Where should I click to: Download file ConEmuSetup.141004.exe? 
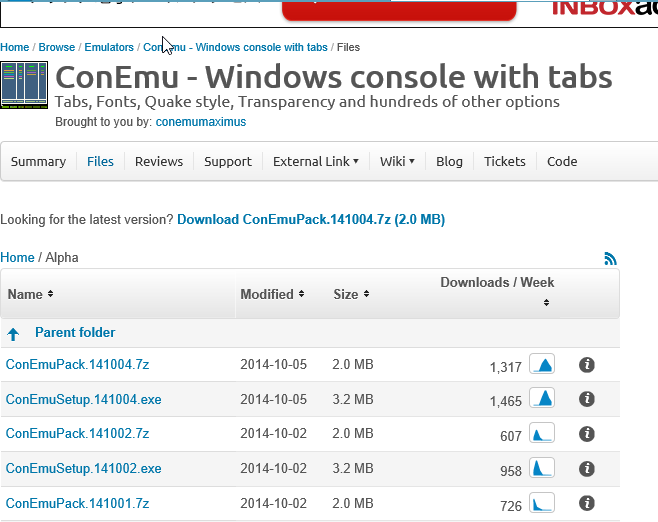click(84, 399)
